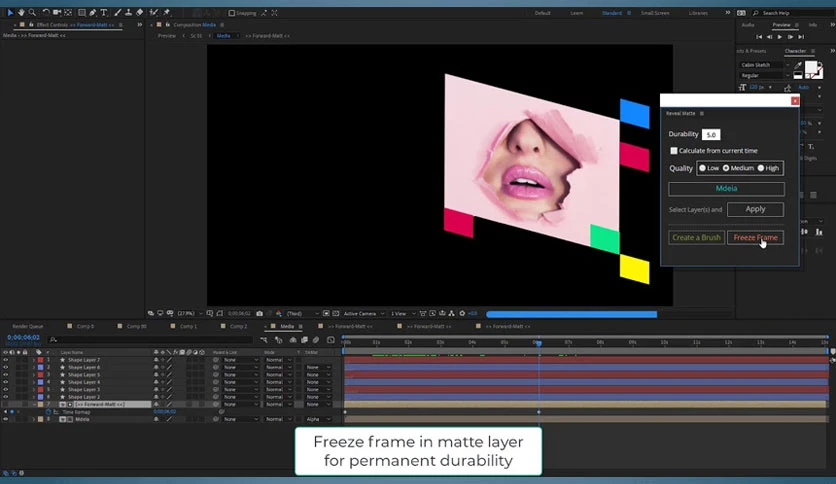Expand Shape Layer 7 properties
The height and width of the screenshot is (484, 836).
[34, 360]
